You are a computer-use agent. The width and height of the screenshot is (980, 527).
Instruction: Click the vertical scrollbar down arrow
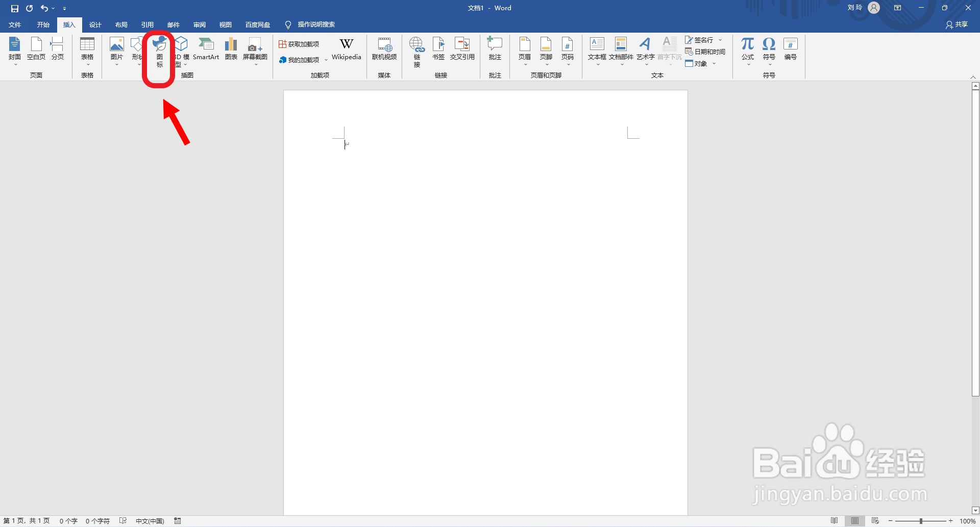(x=975, y=510)
